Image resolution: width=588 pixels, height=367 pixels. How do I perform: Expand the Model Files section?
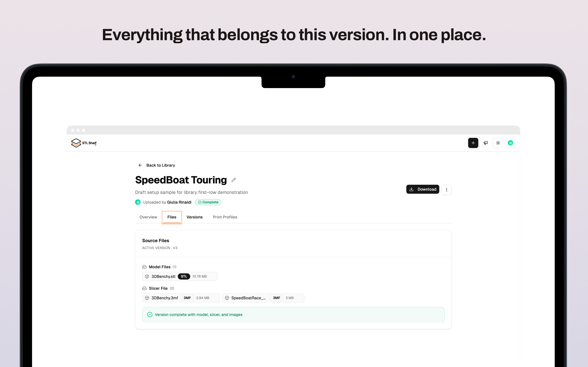point(160,267)
